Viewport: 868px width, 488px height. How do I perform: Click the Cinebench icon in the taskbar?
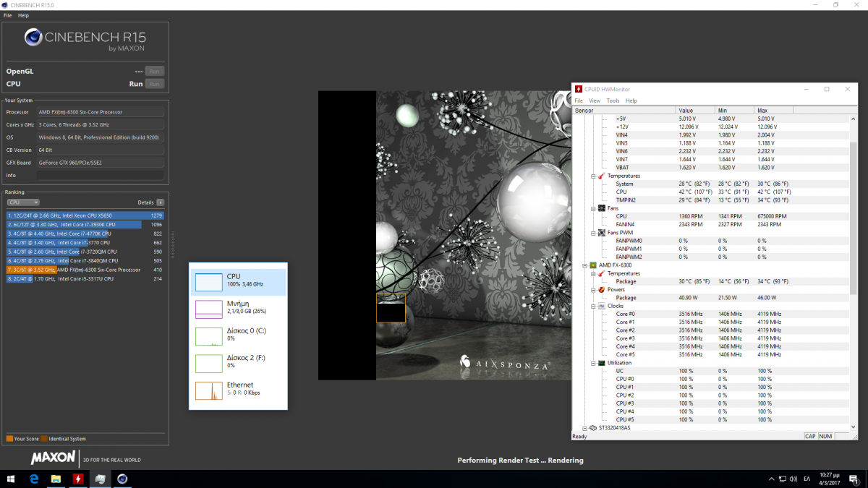123,479
